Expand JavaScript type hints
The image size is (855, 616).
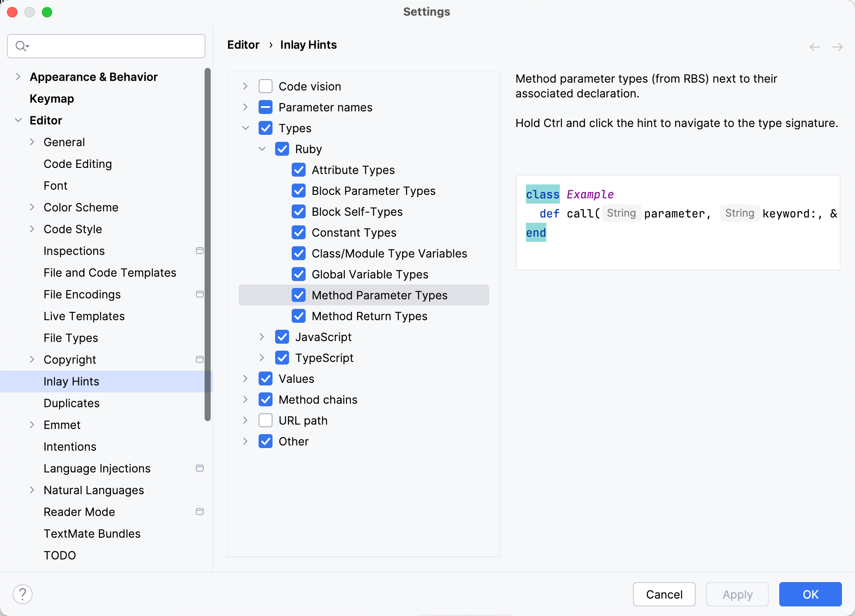262,337
